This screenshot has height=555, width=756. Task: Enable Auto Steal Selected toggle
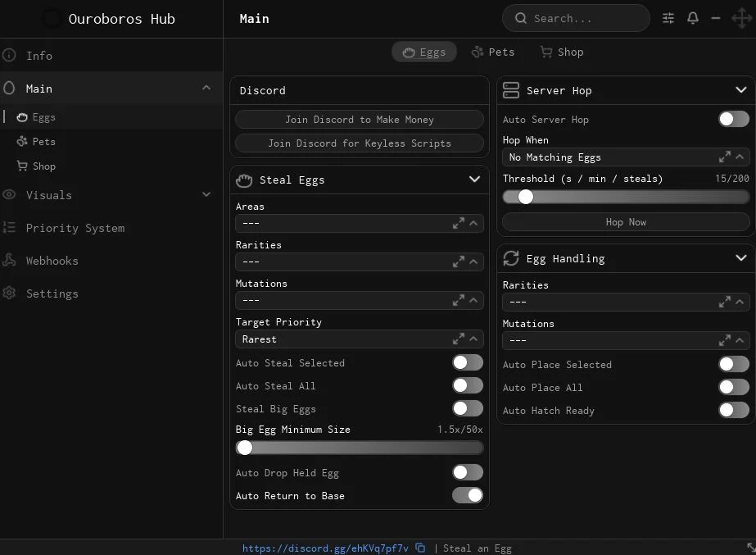tap(468, 362)
